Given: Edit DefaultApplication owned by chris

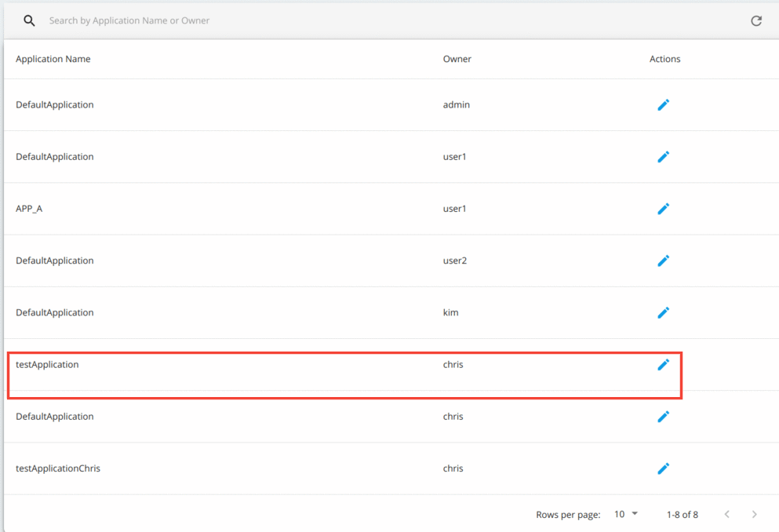Looking at the screenshot, I should [x=663, y=417].
